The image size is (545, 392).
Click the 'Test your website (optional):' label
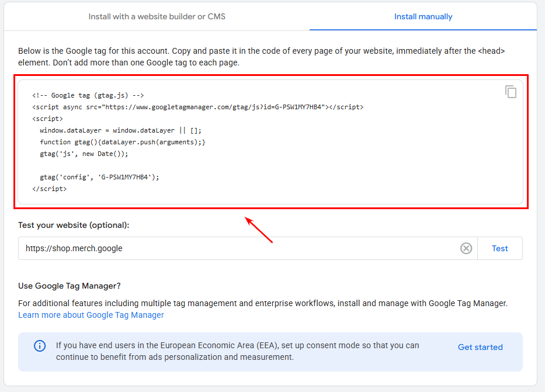click(x=74, y=225)
